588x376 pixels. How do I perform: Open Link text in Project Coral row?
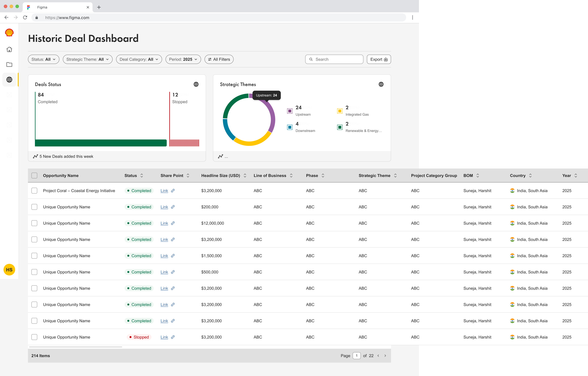[164, 191]
